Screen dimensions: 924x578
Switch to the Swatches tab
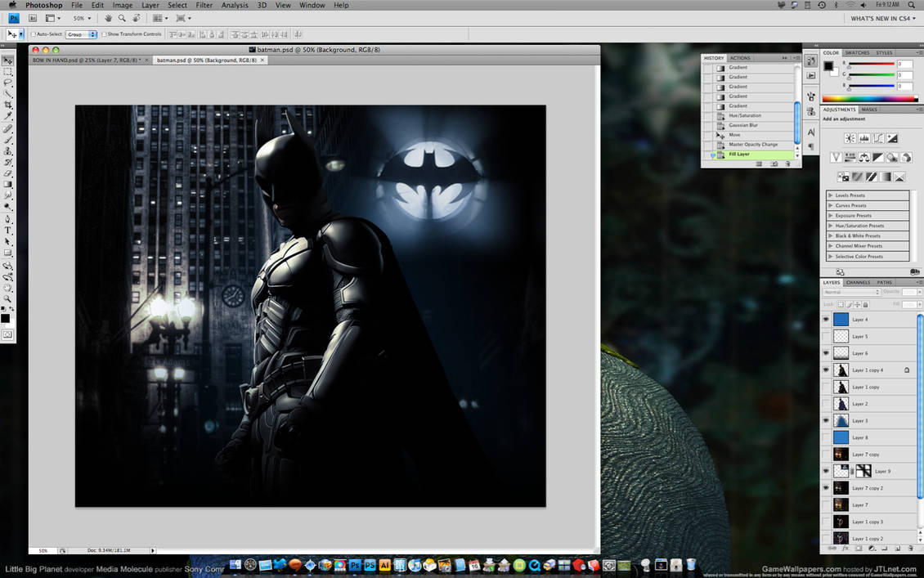[x=857, y=52]
